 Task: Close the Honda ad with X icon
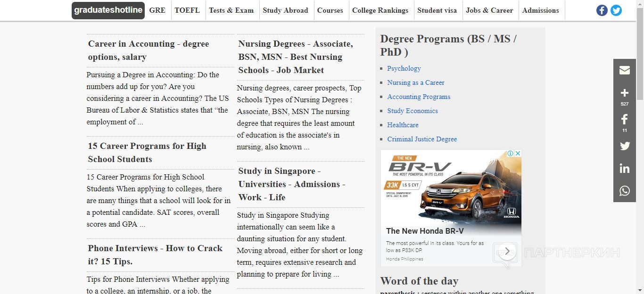tap(518, 154)
